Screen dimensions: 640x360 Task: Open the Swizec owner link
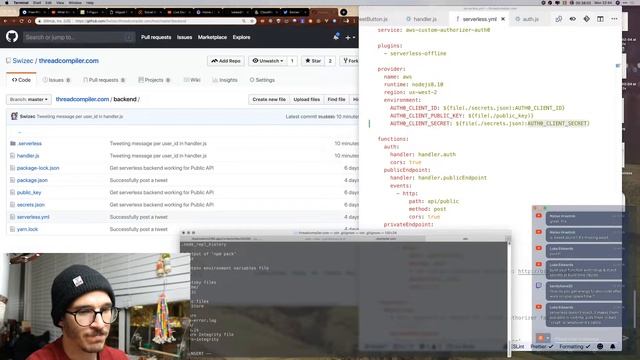click(x=23, y=60)
